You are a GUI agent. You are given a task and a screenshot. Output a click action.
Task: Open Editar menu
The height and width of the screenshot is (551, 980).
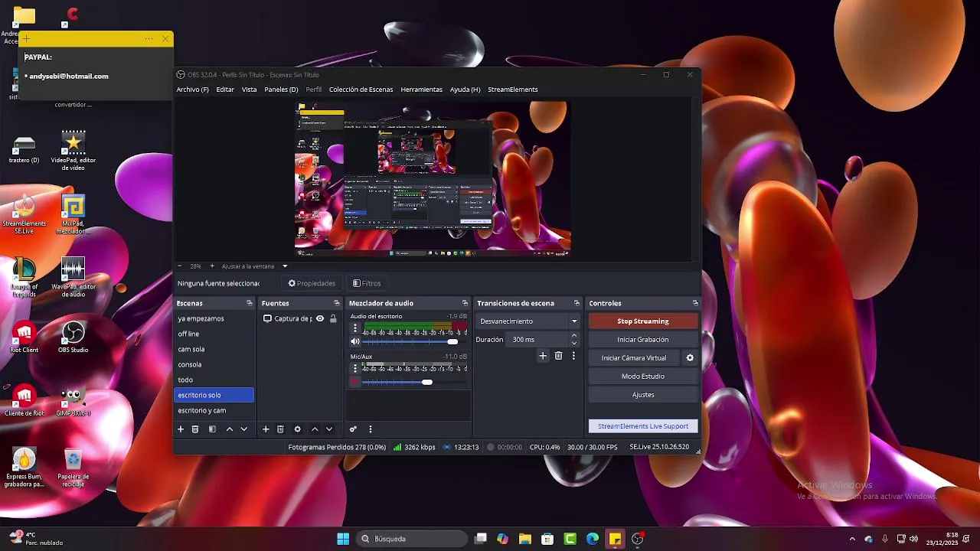225,90
